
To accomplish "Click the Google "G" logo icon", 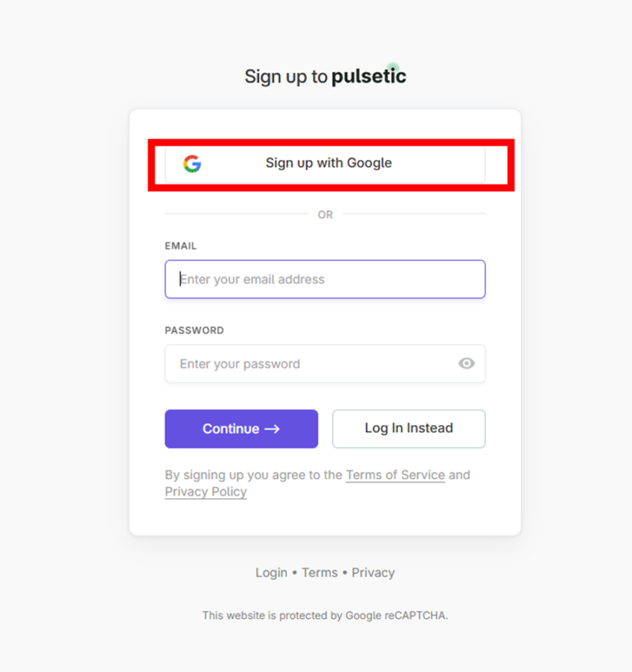I will 192,163.
